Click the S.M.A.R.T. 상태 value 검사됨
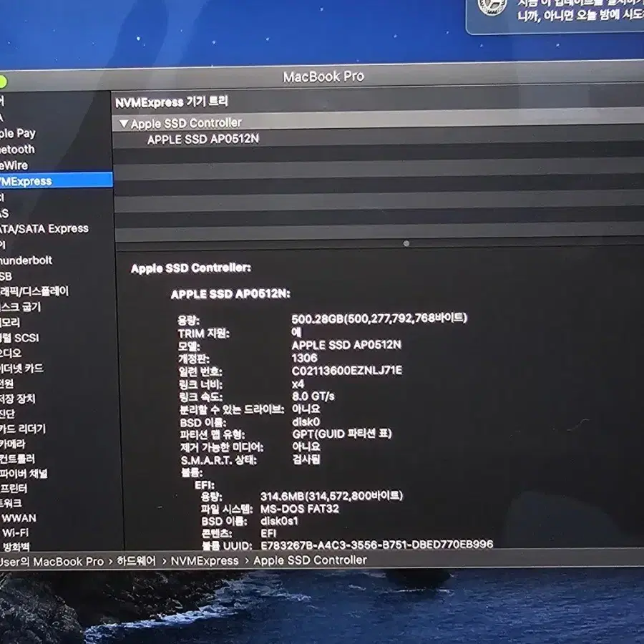Viewport: 644px width, 644px height. click(x=306, y=459)
